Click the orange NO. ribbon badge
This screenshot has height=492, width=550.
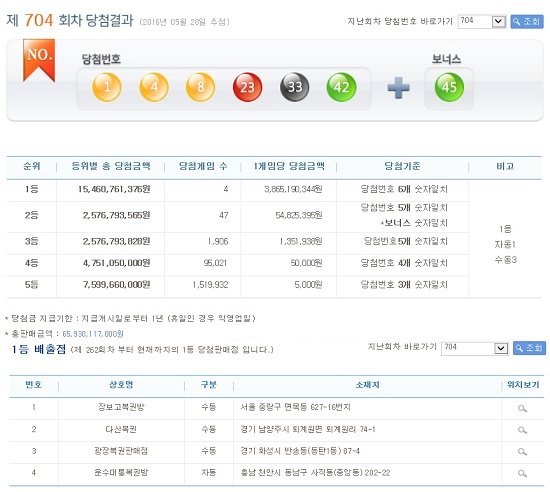[x=39, y=60]
